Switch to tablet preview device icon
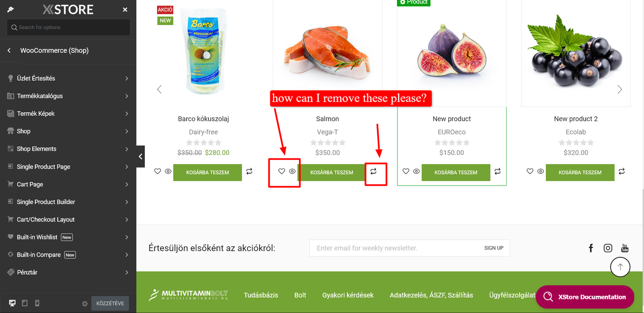 pos(25,303)
